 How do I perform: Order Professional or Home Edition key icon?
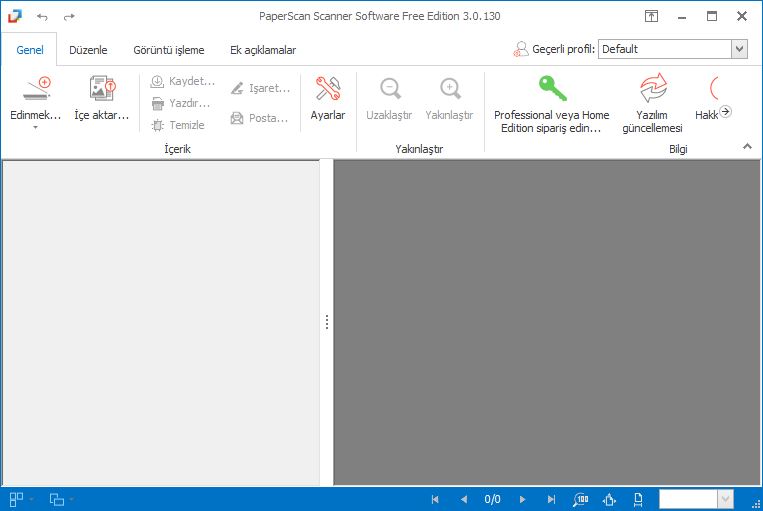pyautogui.click(x=552, y=88)
